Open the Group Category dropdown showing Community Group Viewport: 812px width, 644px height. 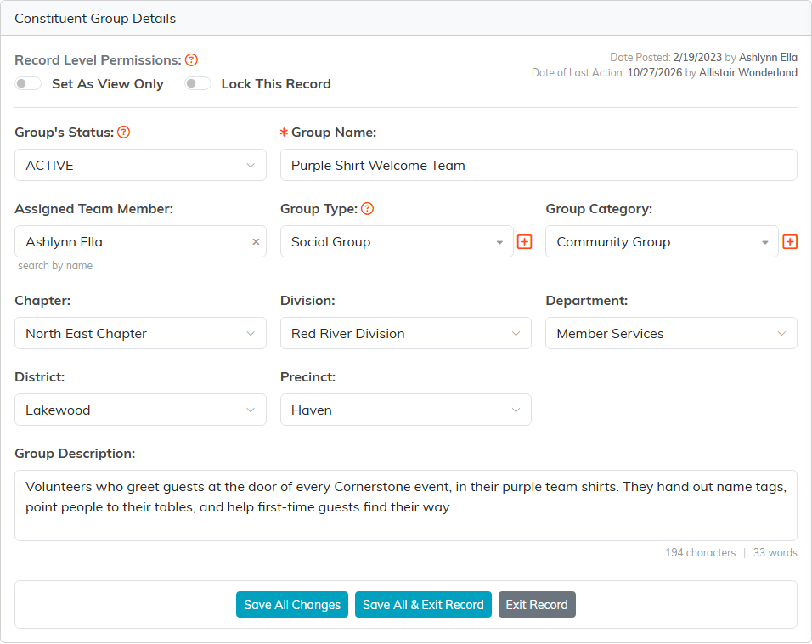(662, 241)
